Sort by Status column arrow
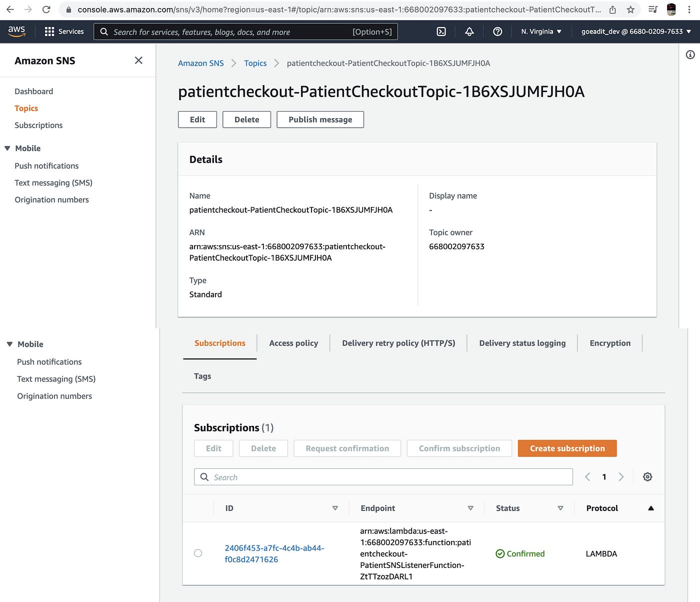The image size is (700, 602). [x=560, y=508]
